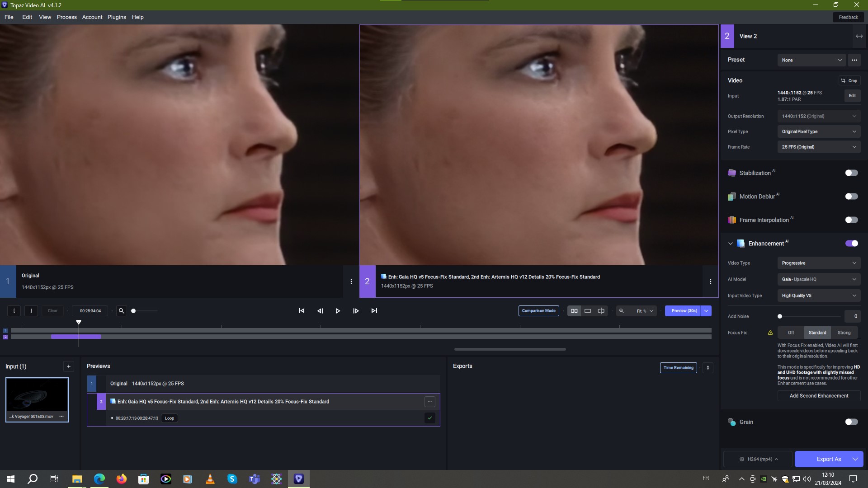This screenshot has width=868, height=488.
Task: Open the AI Model dropdown
Action: 818,279
